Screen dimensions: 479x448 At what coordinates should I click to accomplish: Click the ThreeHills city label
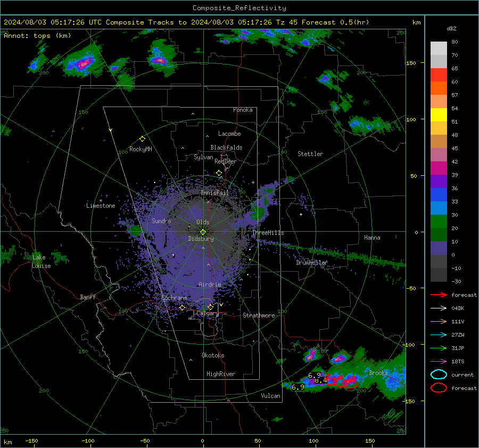tap(268, 233)
